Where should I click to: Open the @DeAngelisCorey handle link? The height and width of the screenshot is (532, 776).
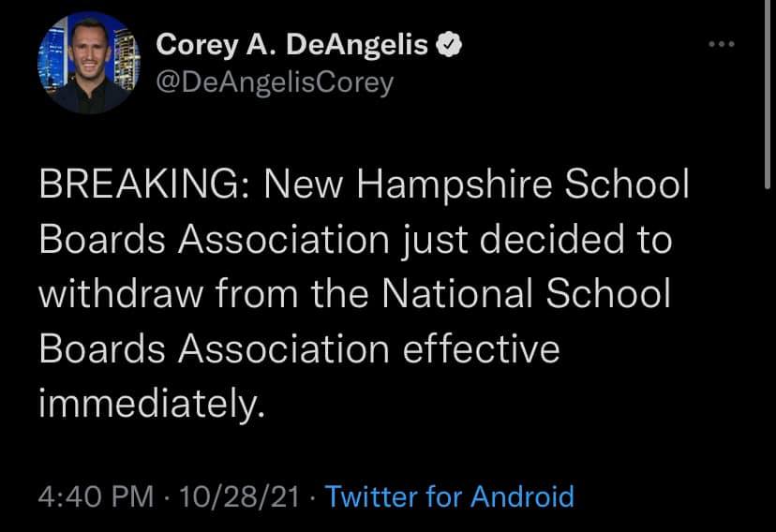(275, 82)
